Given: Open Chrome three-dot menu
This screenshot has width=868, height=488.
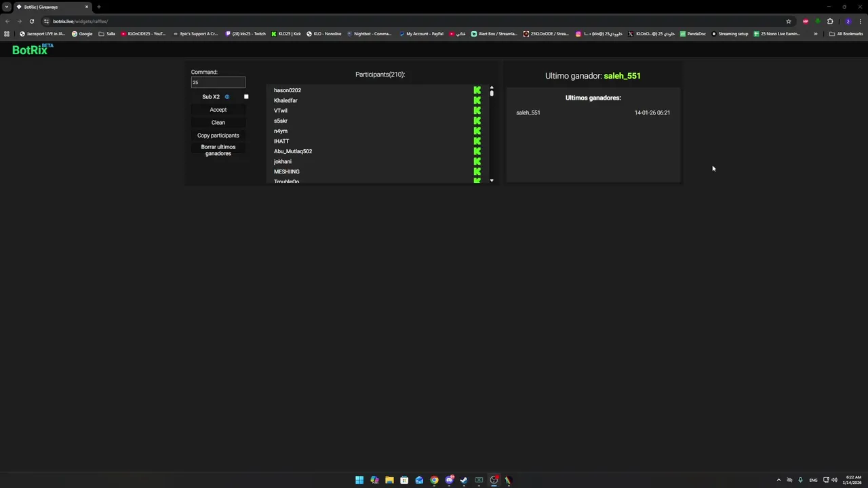Looking at the screenshot, I should coord(860,21).
